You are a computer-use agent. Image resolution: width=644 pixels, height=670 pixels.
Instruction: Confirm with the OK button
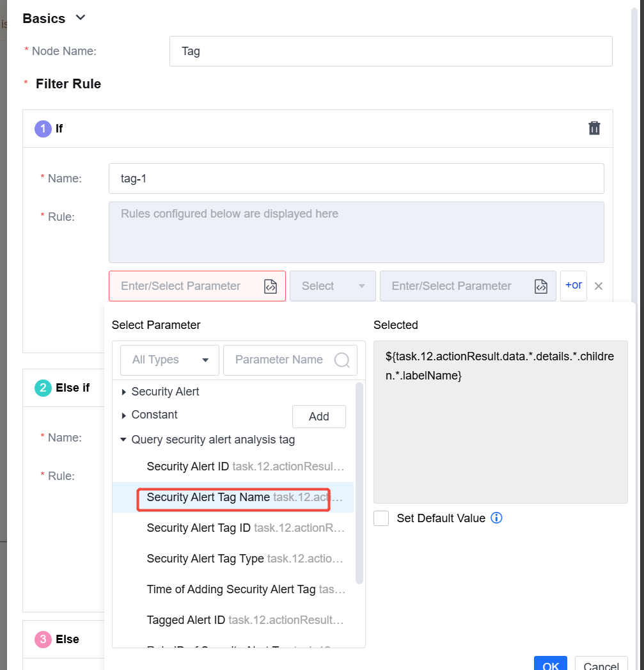click(551, 664)
